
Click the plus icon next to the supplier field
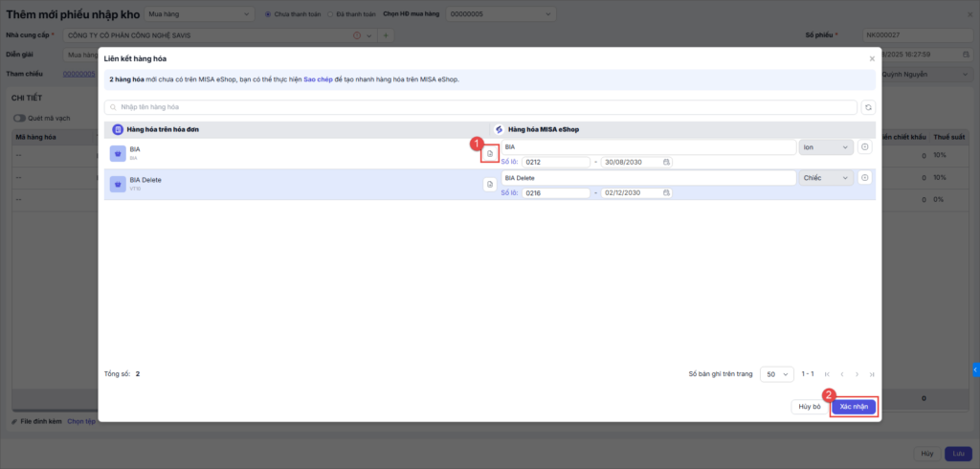click(385, 35)
